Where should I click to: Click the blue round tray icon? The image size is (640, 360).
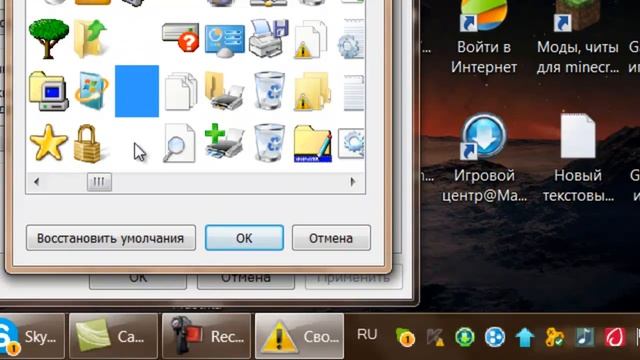(x=495, y=338)
